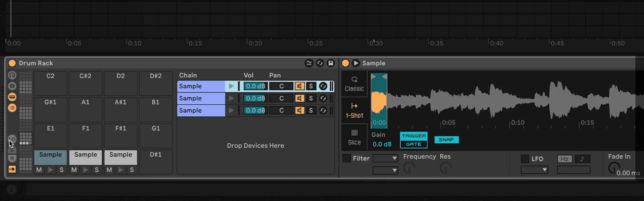Deactivate the bottom chain speaker button

[300, 110]
